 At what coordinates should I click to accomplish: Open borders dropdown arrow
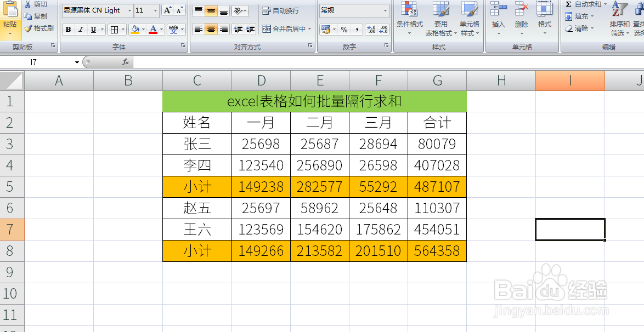(123, 29)
